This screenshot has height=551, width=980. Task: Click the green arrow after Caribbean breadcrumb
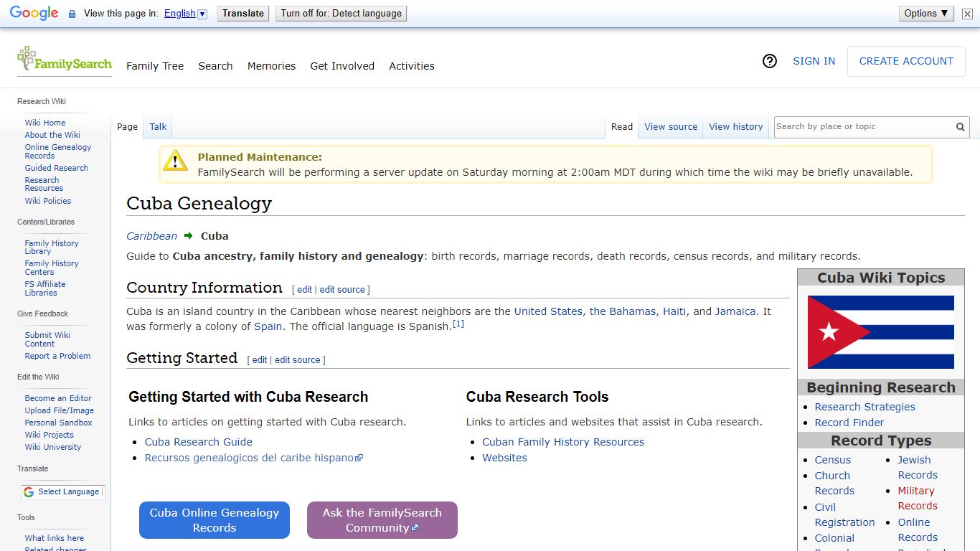point(189,235)
